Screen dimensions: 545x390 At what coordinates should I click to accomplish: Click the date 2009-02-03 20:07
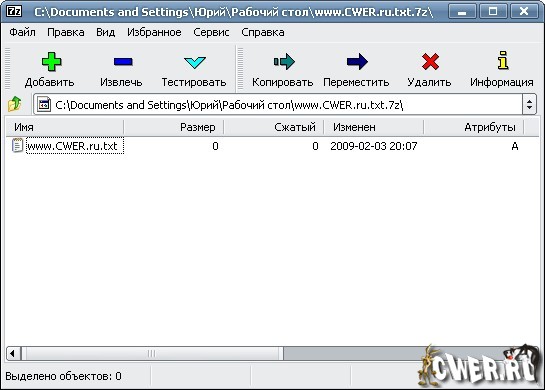coord(374,146)
